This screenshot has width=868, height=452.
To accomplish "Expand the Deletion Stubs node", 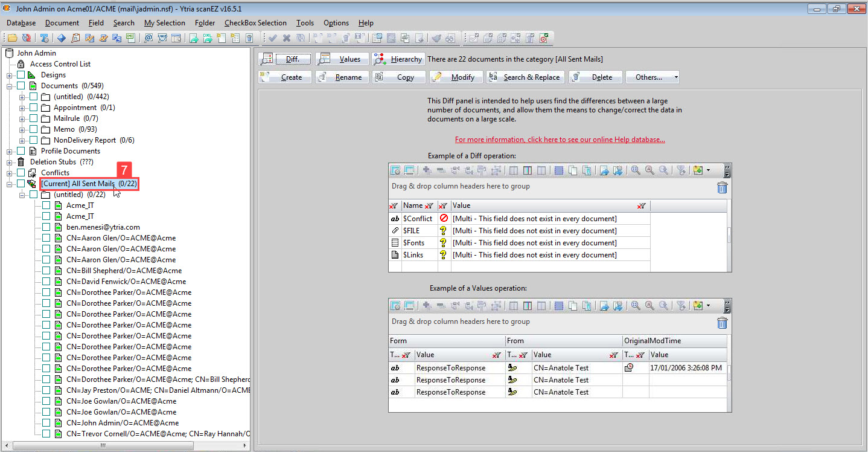I will (10, 162).
